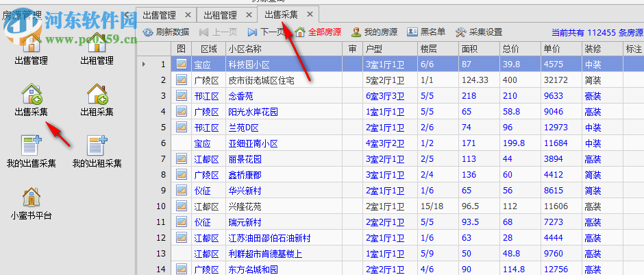Select the 兰苑D区 listing name
The width and height of the screenshot is (644, 275).
[x=243, y=128]
